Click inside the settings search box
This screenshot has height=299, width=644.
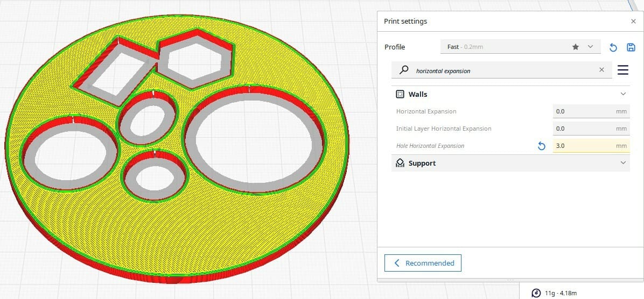501,70
